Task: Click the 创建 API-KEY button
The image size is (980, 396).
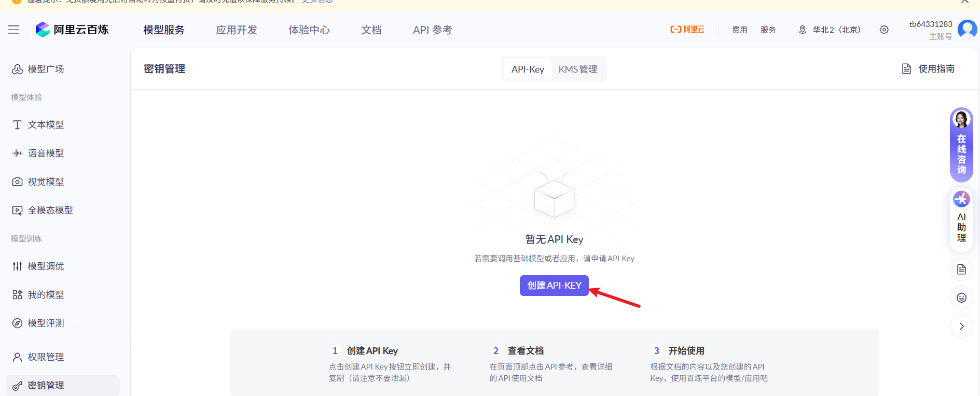Action: [554, 286]
